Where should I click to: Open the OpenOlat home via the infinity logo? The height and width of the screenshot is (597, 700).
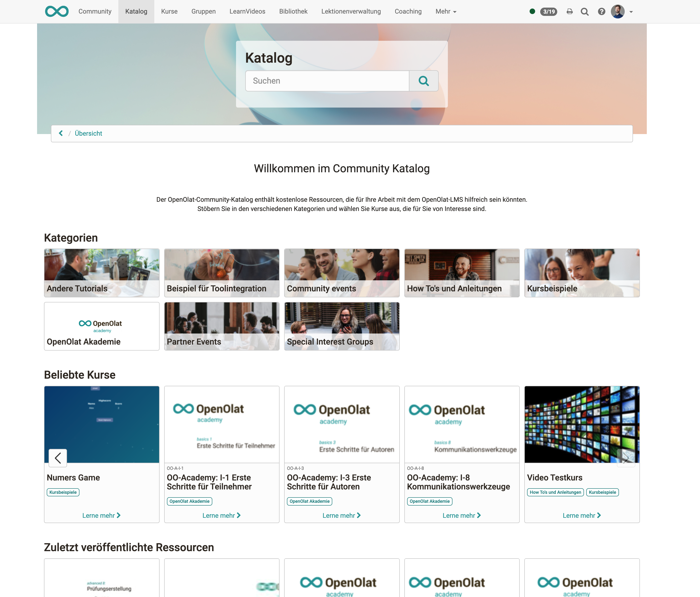coord(56,11)
